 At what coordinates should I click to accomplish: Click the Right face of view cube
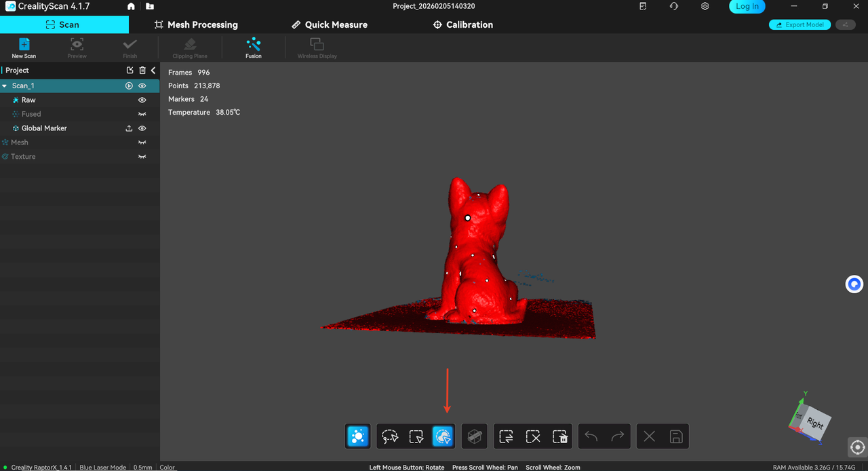coord(814,424)
